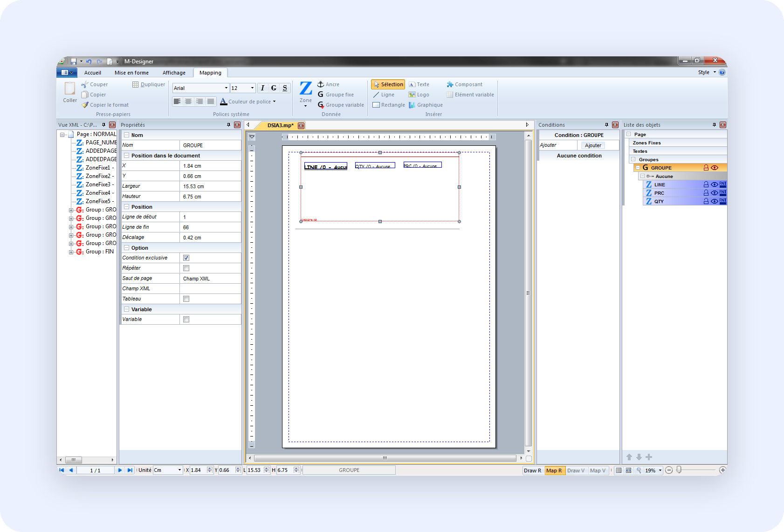This screenshot has height=532, width=784.
Task: Click the Dupliquer icon
Action: coord(136,84)
